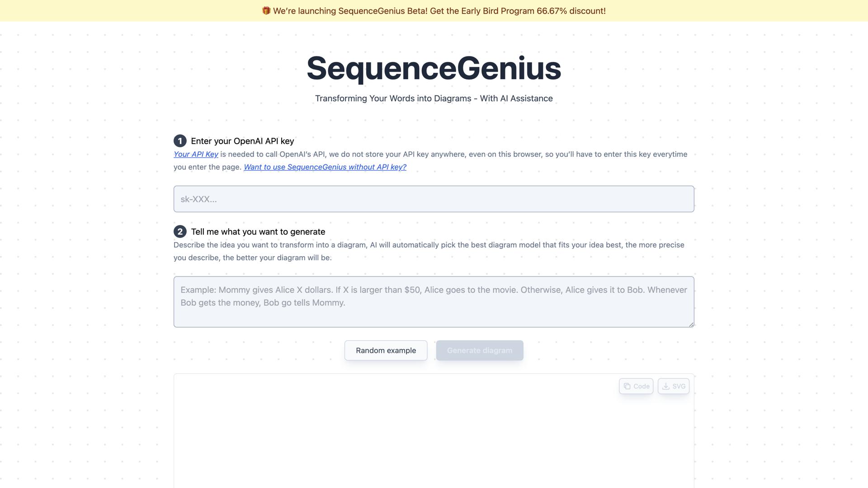Select the Code export button
The width and height of the screenshot is (868, 488).
point(636,386)
